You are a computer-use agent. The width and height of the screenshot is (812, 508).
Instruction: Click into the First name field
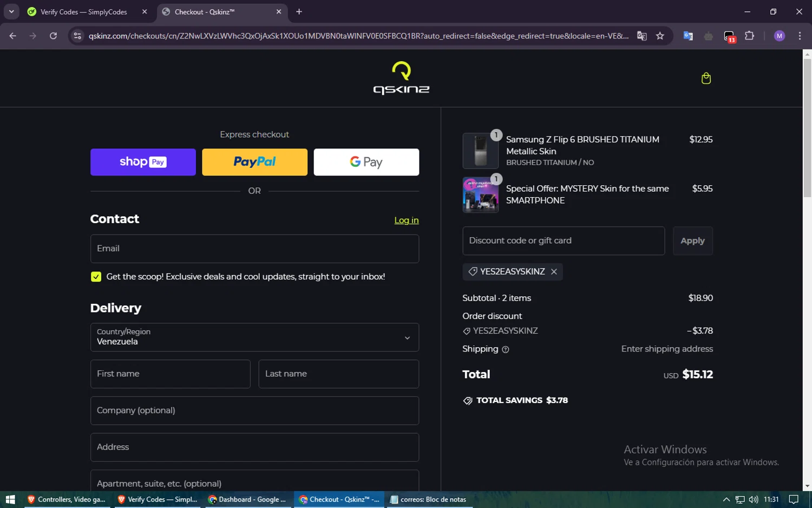tap(170, 374)
